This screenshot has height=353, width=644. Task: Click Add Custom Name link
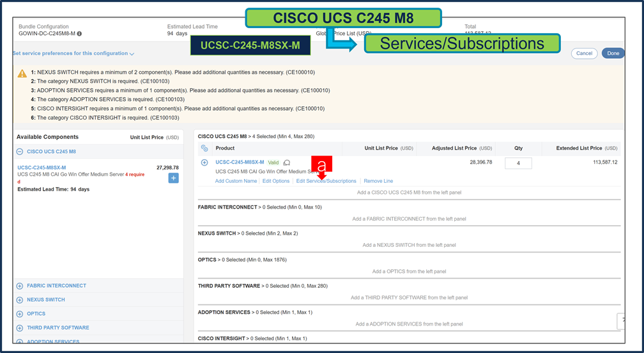click(x=236, y=181)
